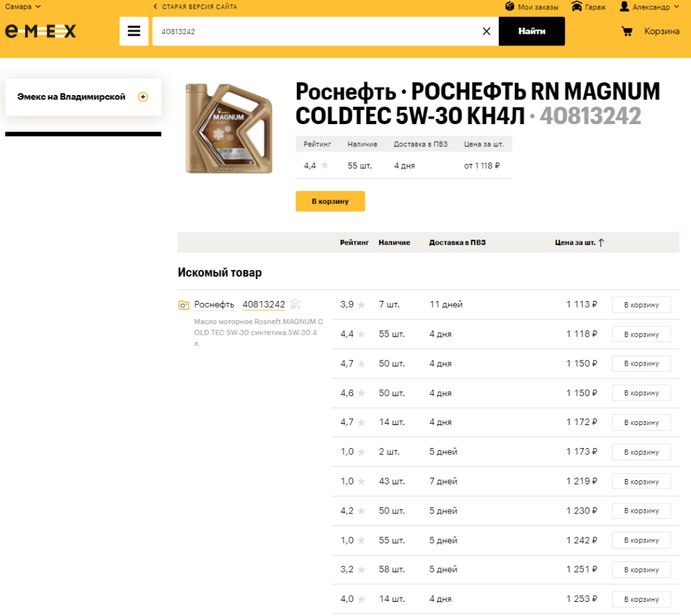
Task: Sort by price using the arrow icon
Action: coord(601,242)
